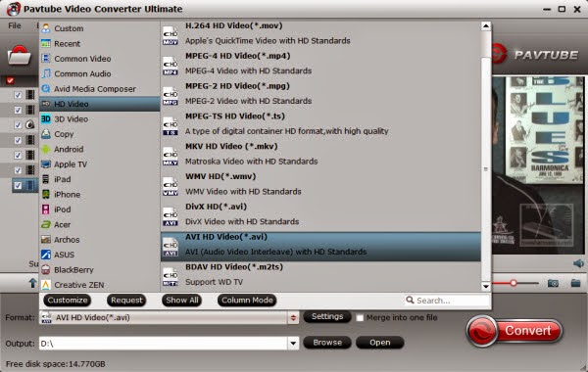Choose MPEG-2 HD Video(*.mpg) format
Image resolution: width=588 pixels, height=372 pixels.
coord(320,94)
